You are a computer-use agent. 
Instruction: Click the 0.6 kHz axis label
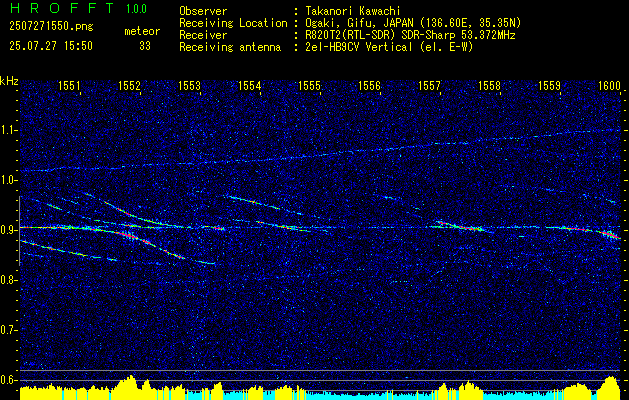[x=8, y=380]
